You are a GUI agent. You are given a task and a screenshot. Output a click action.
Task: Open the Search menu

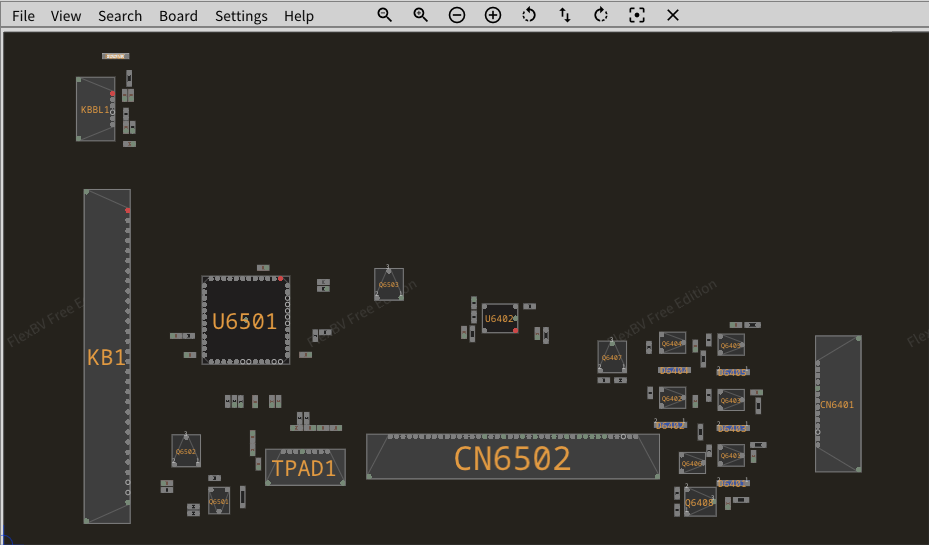[120, 16]
